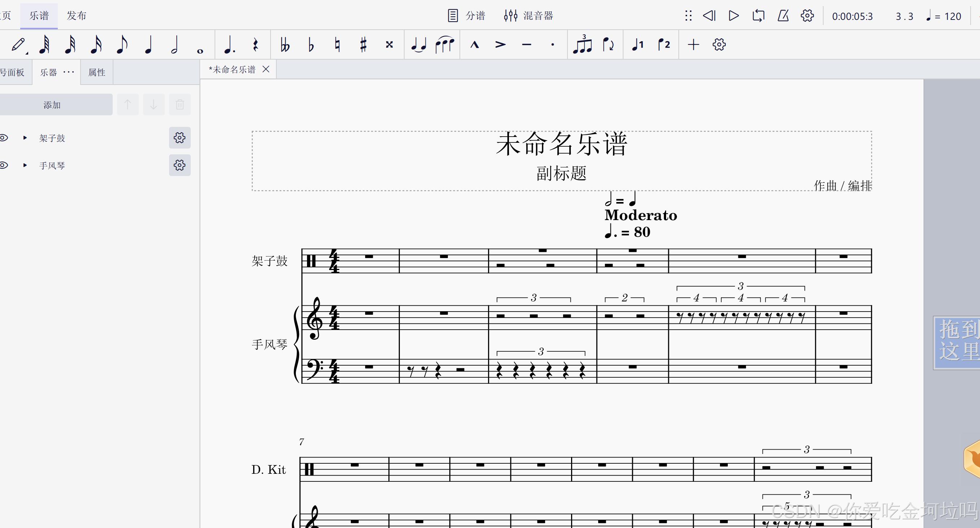Switch to the 发布 tab
980x528 pixels.
pos(77,16)
